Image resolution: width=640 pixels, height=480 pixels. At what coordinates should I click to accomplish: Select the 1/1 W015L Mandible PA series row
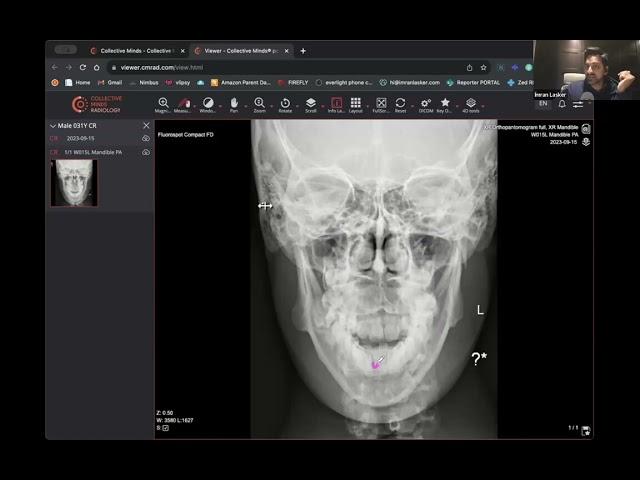tap(100, 152)
